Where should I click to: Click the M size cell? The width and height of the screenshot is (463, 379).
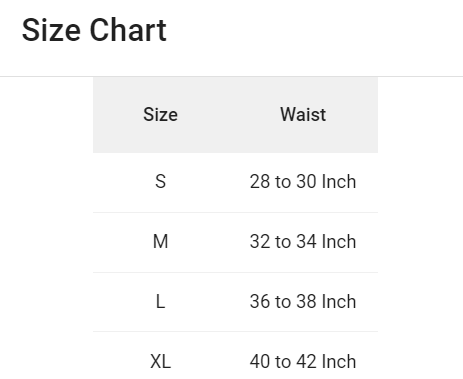[160, 241]
